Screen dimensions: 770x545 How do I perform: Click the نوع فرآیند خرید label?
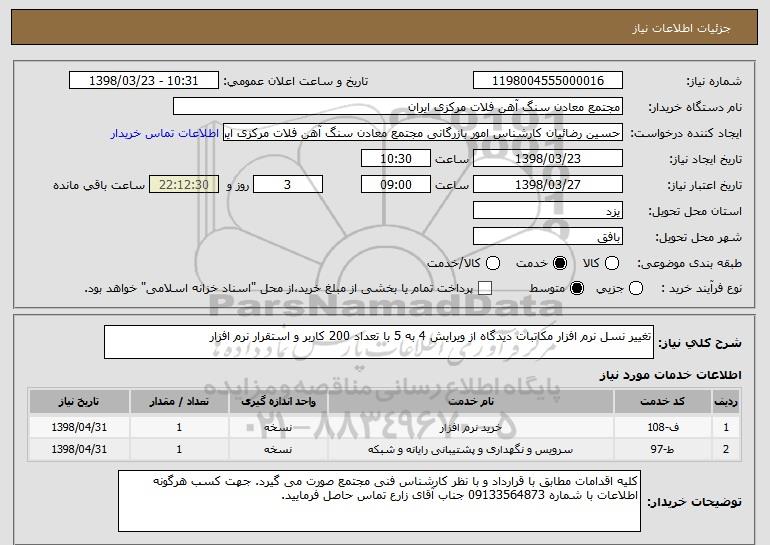pos(702,289)
